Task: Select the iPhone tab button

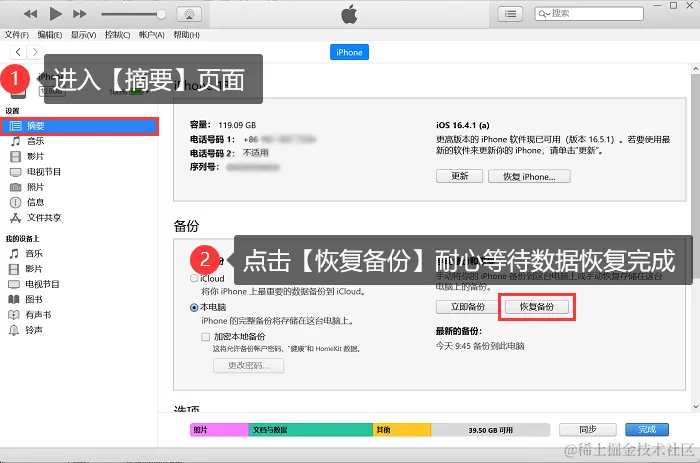Action: 349,52
